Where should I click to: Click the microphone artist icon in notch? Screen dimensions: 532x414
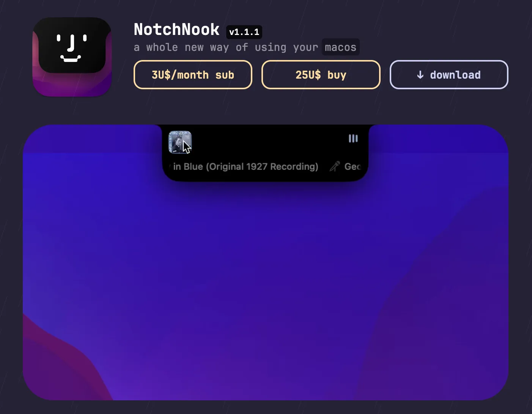pos(335,166)
